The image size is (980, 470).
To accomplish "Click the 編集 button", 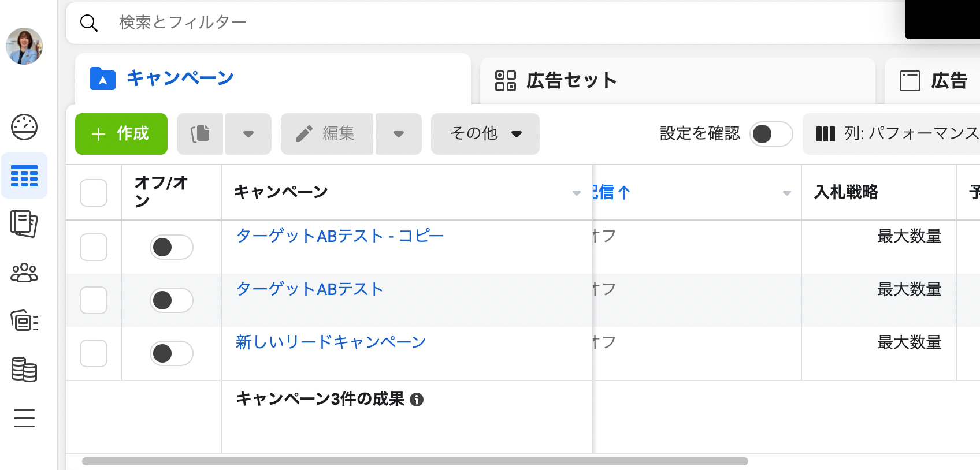I will [327, 134].
